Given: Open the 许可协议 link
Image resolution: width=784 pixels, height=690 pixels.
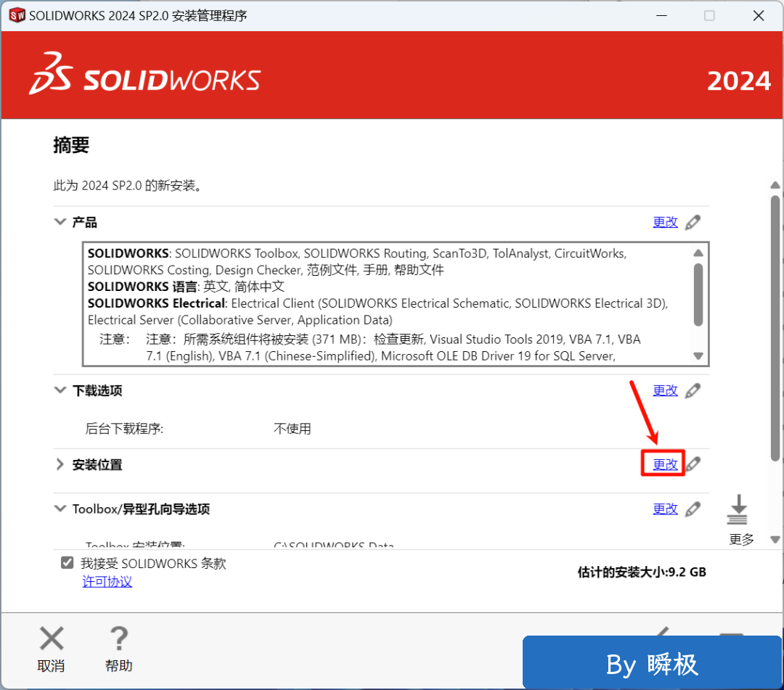Looking at the screenshot, I should (107, 582).
